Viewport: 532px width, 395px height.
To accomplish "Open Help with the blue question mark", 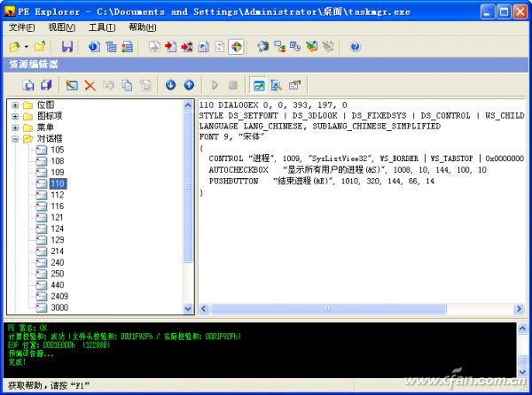I will point(355,46).
